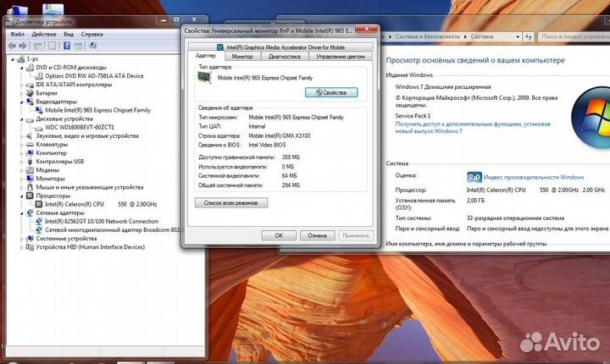Viewport: 610px width, 364px height.
Task: Click the Батареи battery category icon
Action: (x=30, y=93)
